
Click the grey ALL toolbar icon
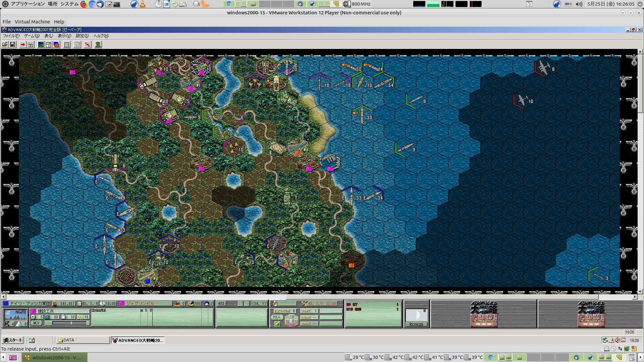click(77, 45)
